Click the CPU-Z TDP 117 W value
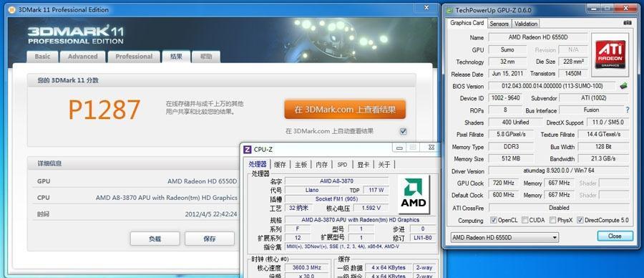 376,190
